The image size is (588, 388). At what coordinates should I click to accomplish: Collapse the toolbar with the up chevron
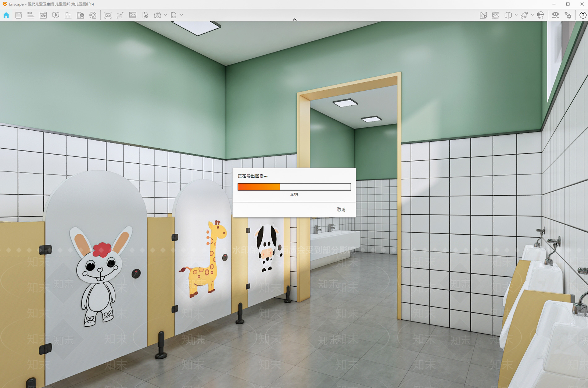pos(294,19)
